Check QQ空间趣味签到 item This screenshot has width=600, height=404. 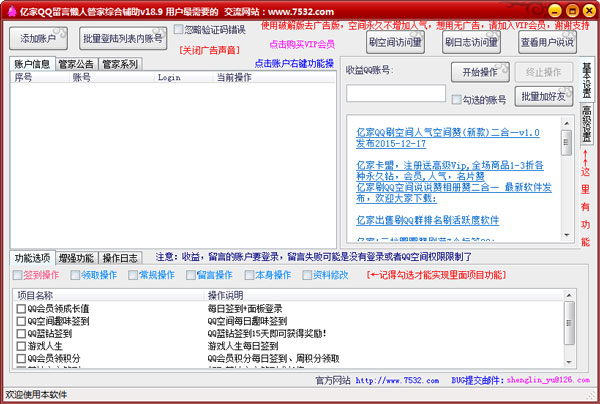(x=21, y=321)
